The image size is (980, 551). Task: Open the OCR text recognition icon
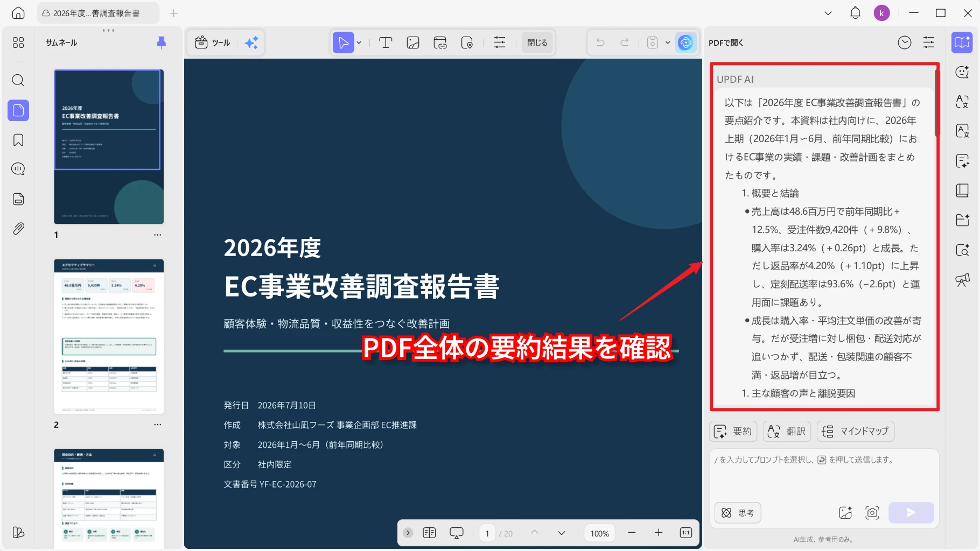tap(962, 131)
